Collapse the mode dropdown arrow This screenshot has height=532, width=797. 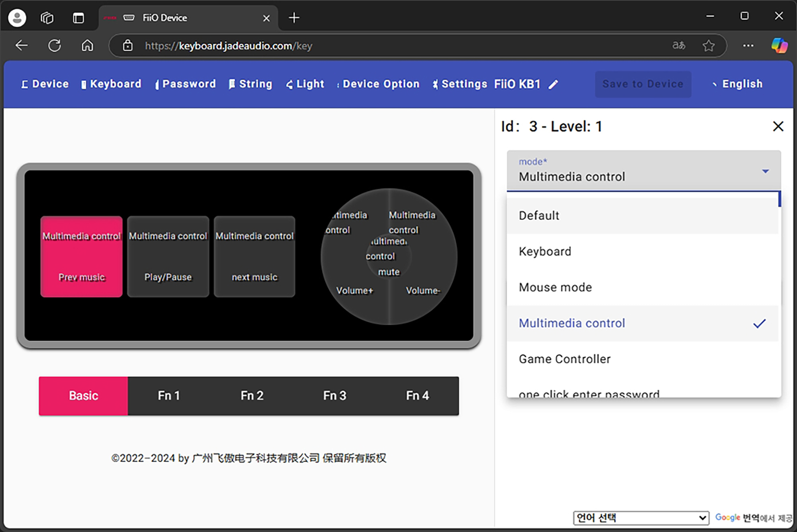pyautogui.click(x=765, y=171)
